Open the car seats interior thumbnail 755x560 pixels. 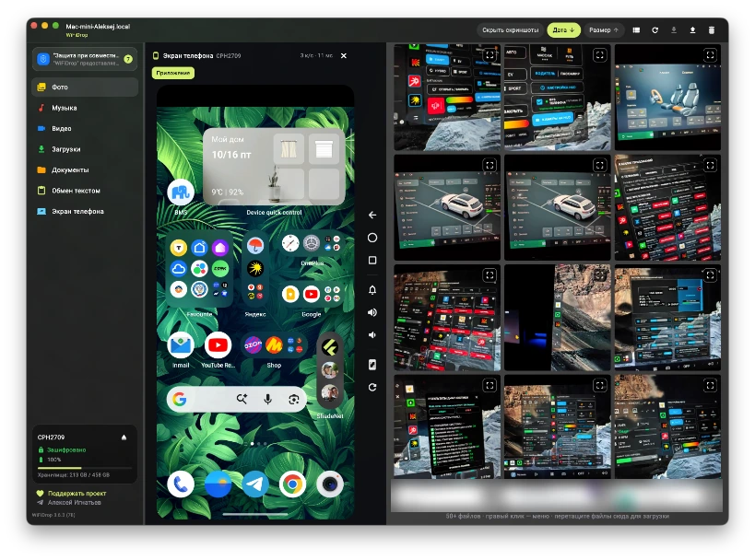667,98
